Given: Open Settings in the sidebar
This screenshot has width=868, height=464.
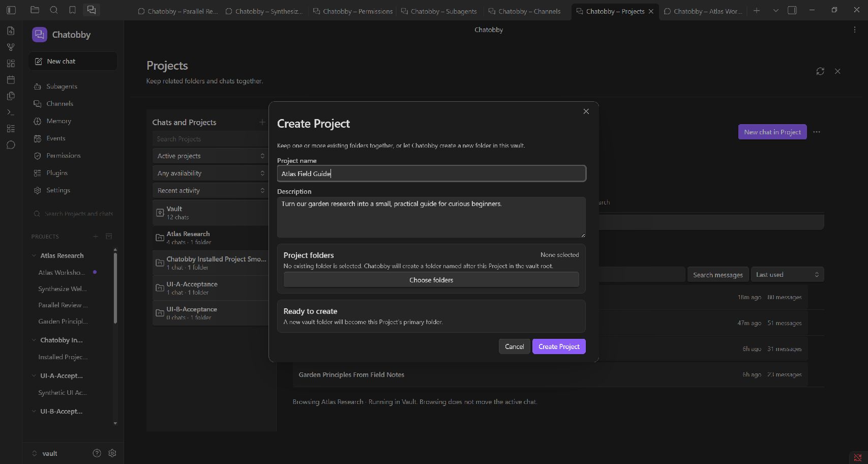Looking at the screenshot, I should point(73,190).
